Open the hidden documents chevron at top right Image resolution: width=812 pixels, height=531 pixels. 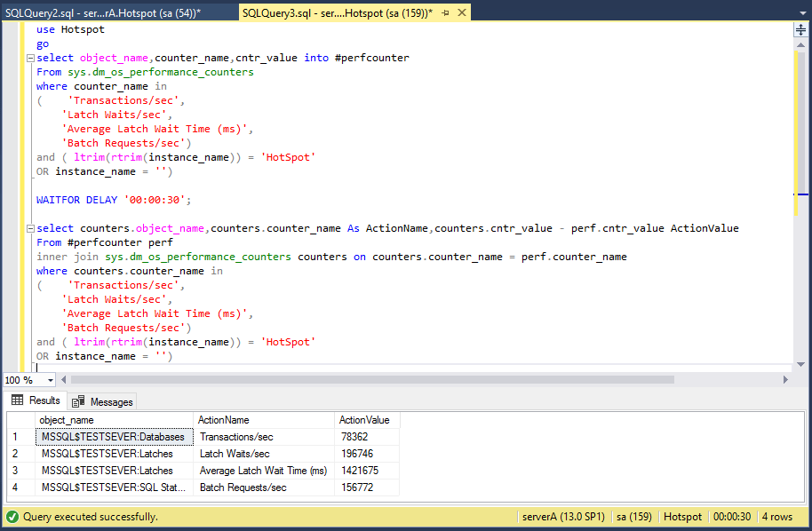point(804,12)
